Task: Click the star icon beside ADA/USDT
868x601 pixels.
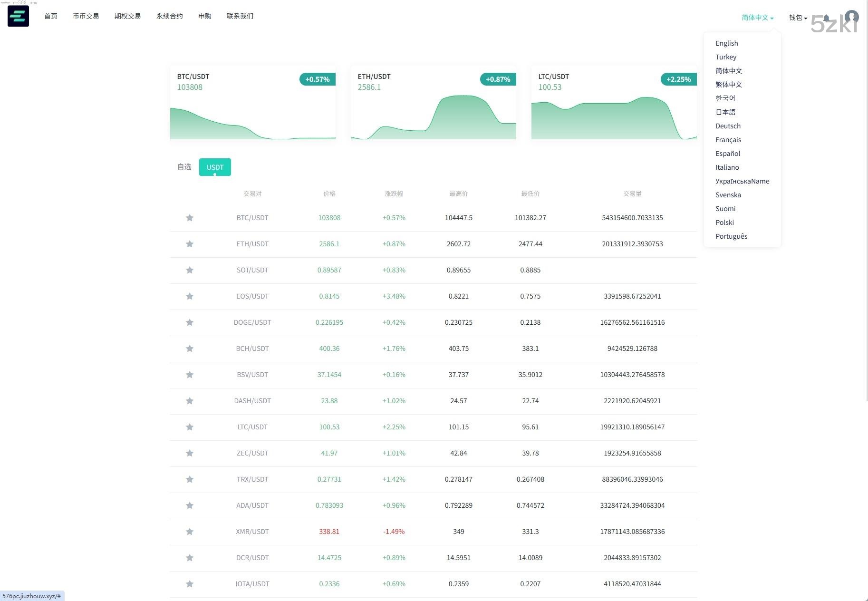Action: [190, 505]
